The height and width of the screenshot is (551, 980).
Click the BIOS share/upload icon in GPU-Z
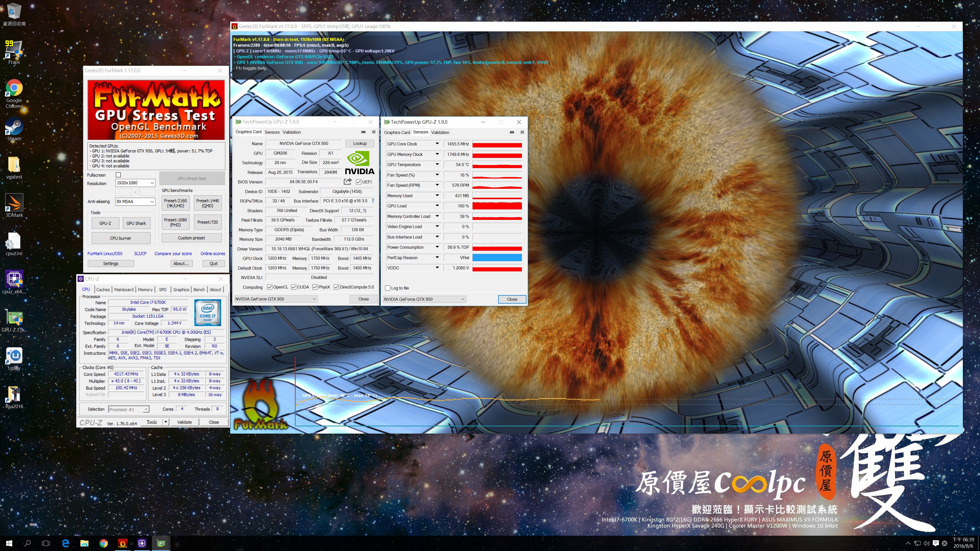point(348,182)
